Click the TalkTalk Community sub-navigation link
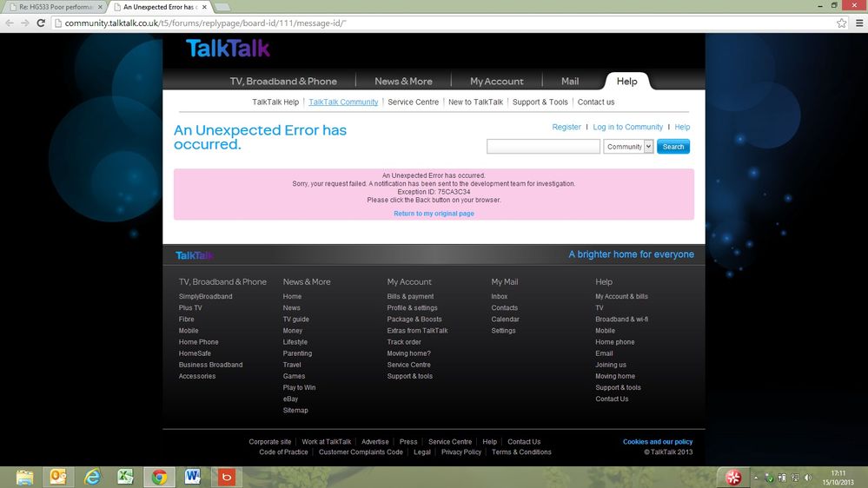 click(x=343, y=102)
